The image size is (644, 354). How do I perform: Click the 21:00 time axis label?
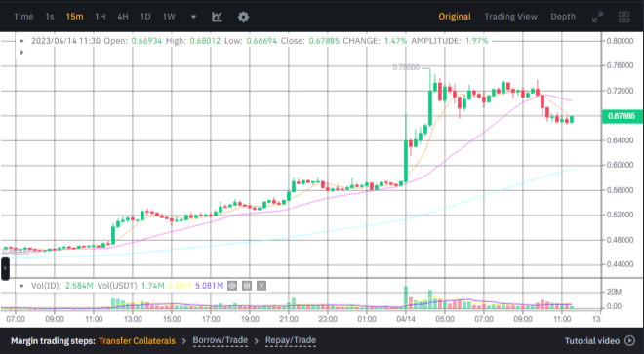[x=289, y=319]
